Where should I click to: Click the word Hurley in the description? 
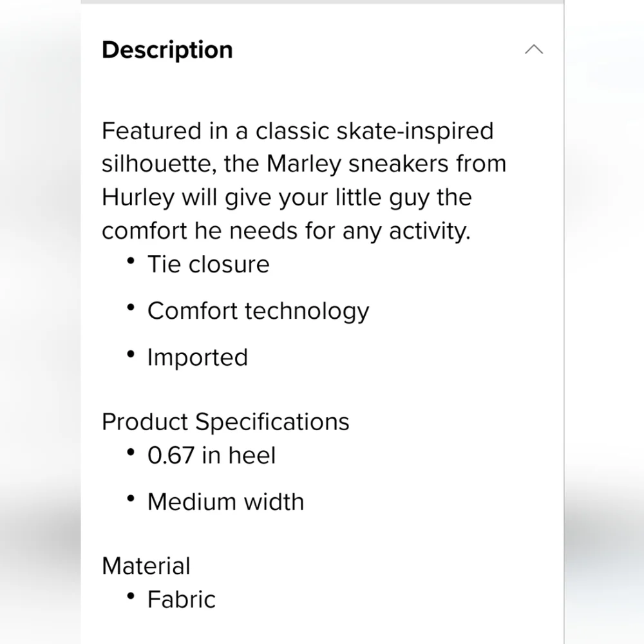click(138, 198)
